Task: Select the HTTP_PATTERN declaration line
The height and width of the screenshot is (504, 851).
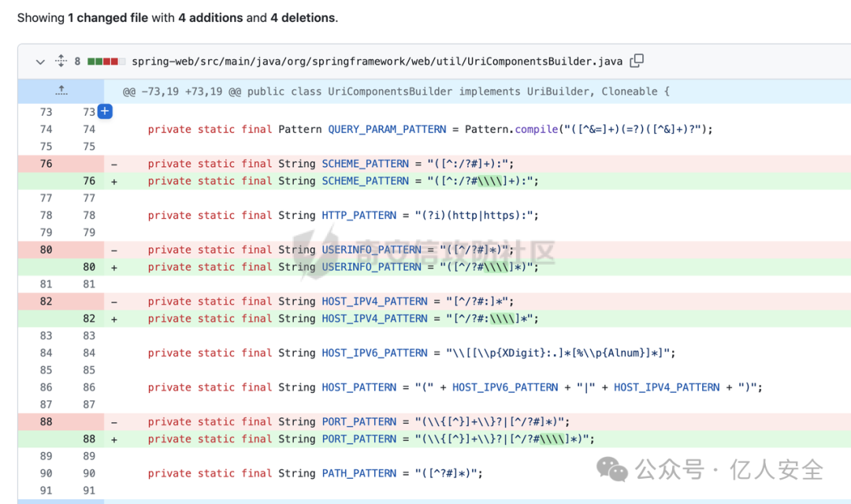Action: coord(343,215)
